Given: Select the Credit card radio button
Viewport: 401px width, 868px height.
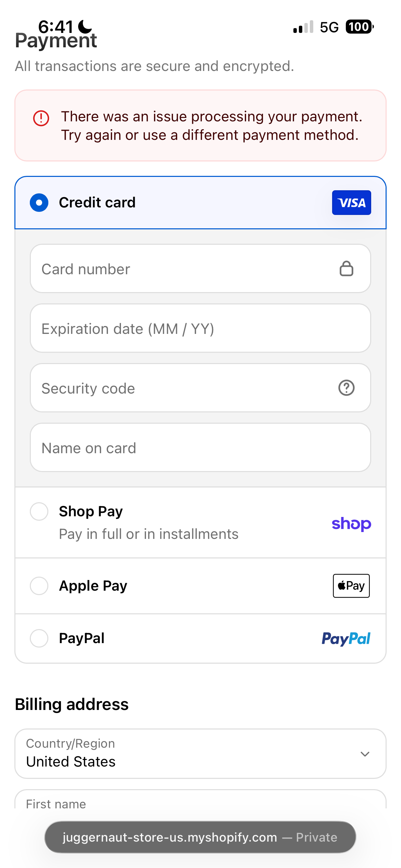Looking at the screenshot, I should [x=39, y=203].
